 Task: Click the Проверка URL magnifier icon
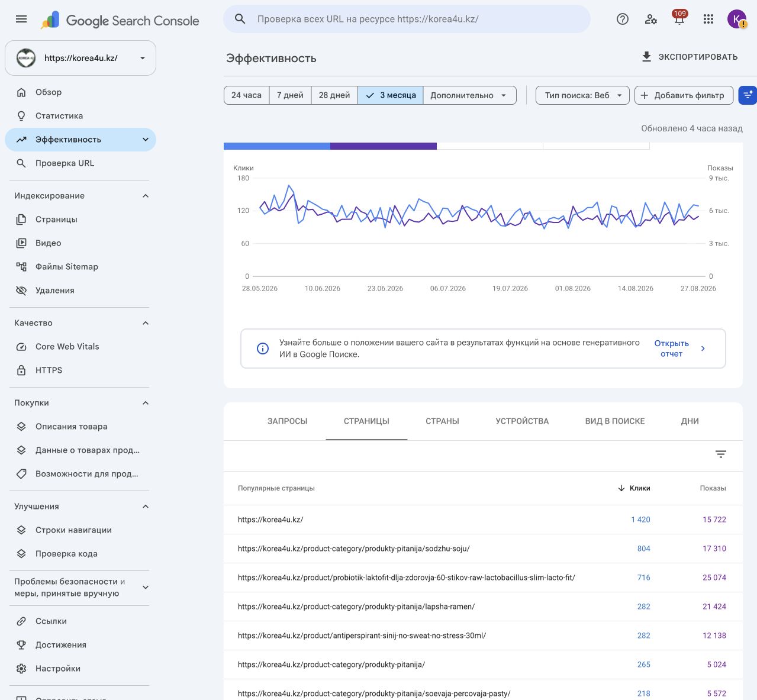[x=21, y=163]
